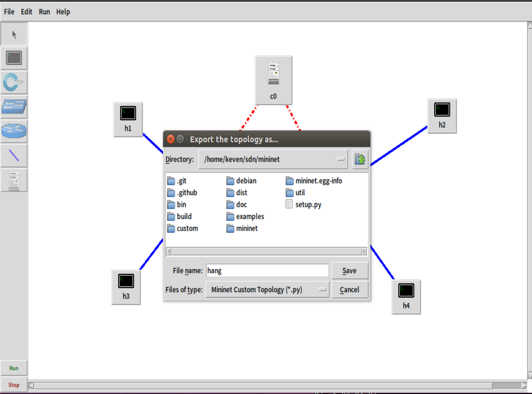
Task: Click the red Stop button
Action: pyautogui.click(x=14, y=385)
